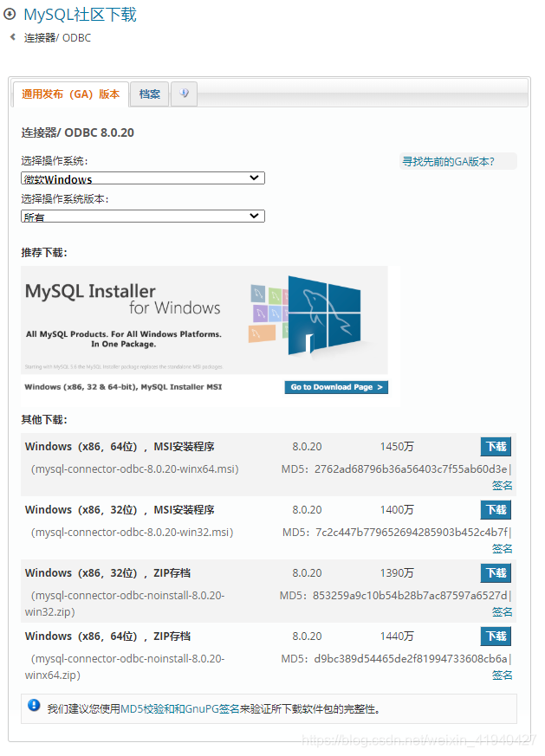Click the size value 1440万
This screenshot has height=756, width=545.
click(x=397, y=636)
